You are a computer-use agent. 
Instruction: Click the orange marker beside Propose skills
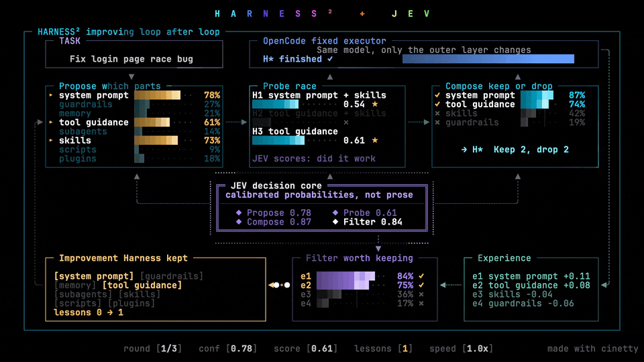coord(51,140)
